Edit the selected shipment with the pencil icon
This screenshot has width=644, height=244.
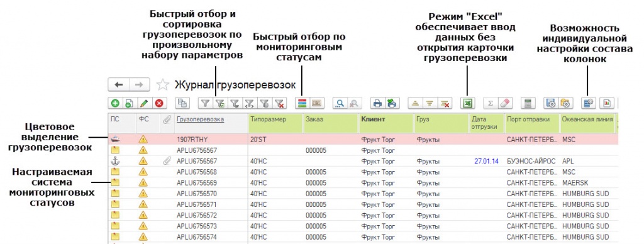[x=143, y=104]
